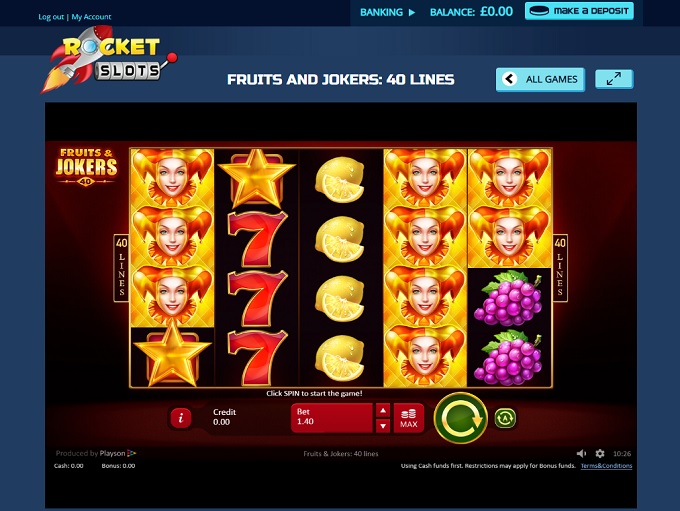Increase bet with the up arrow

point(383,410)
